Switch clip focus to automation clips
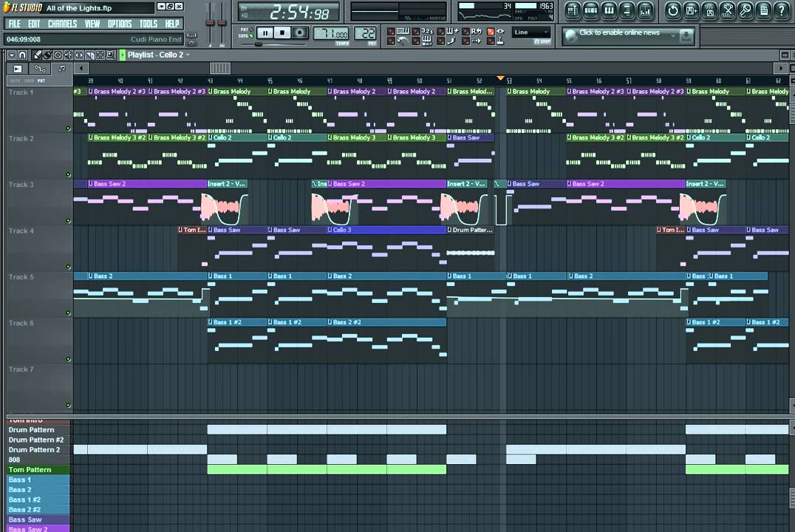This screenshot has width=795, height=532. pyautogui.click(x=40, y=69)
